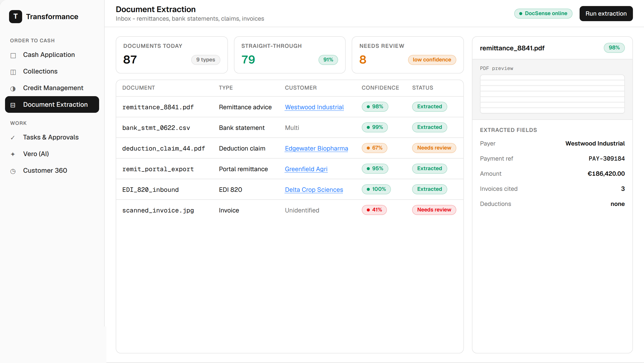Screen dimensions: 644x363
Task: Click the Cash Application square icon
Action: point(13,55)
